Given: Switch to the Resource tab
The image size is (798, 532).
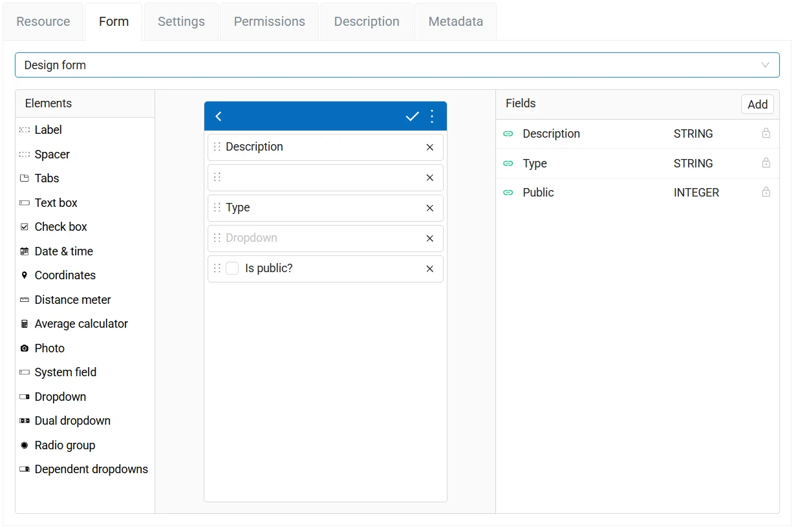Looking at the screenshot, I should coord(43,21).
